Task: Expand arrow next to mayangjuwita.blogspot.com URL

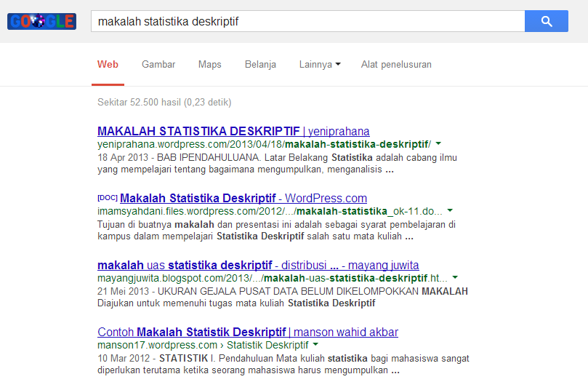Action: [x=455, y=278]
